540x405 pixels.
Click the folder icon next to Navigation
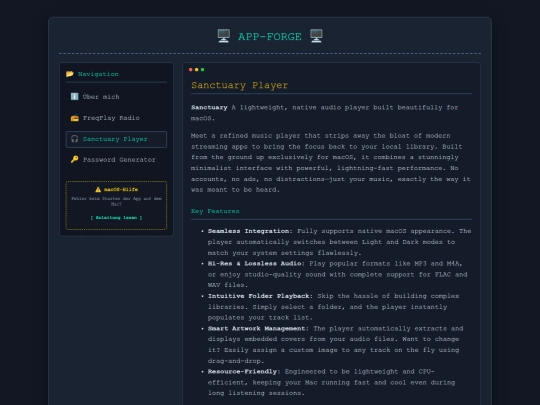[70, 74]
